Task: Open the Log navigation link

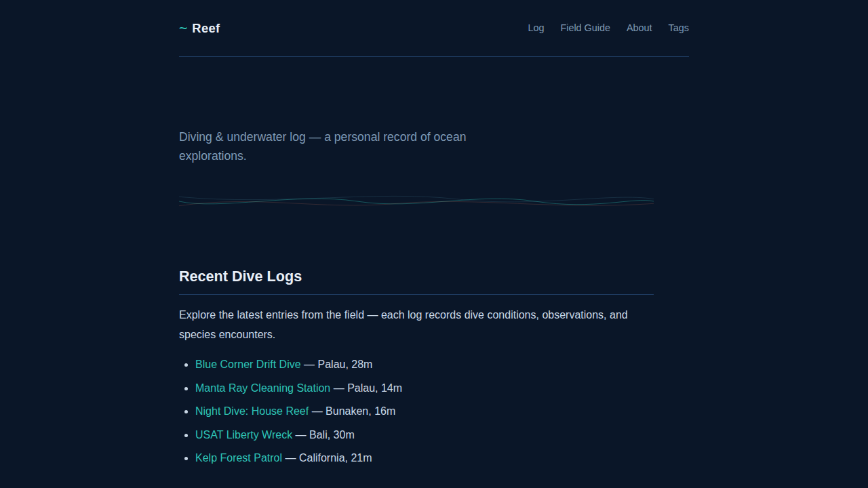Action: click(x=536, y=28)
